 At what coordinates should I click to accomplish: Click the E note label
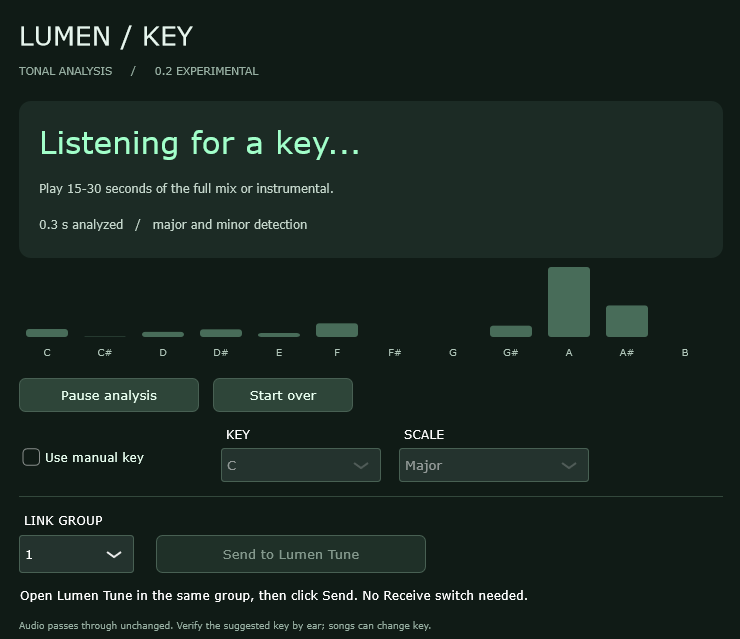[x=279, y=353]
